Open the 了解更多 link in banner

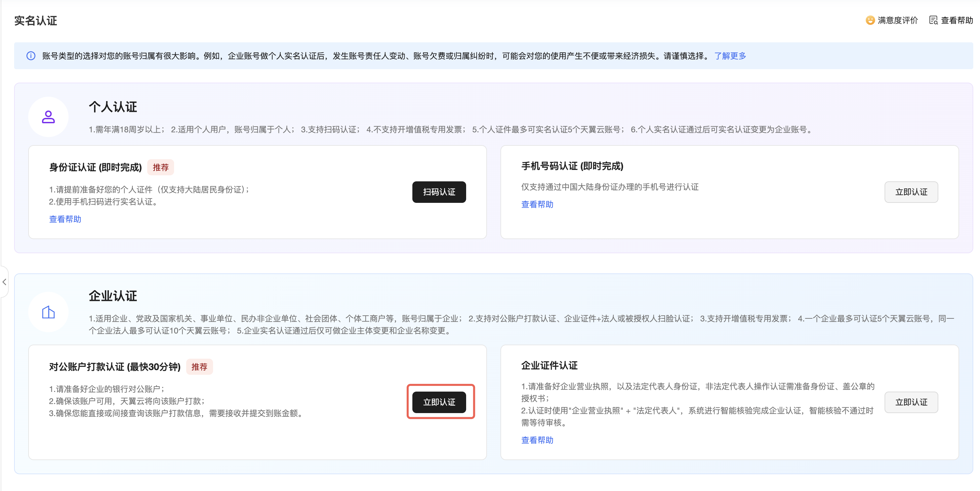tap(730, 56)
